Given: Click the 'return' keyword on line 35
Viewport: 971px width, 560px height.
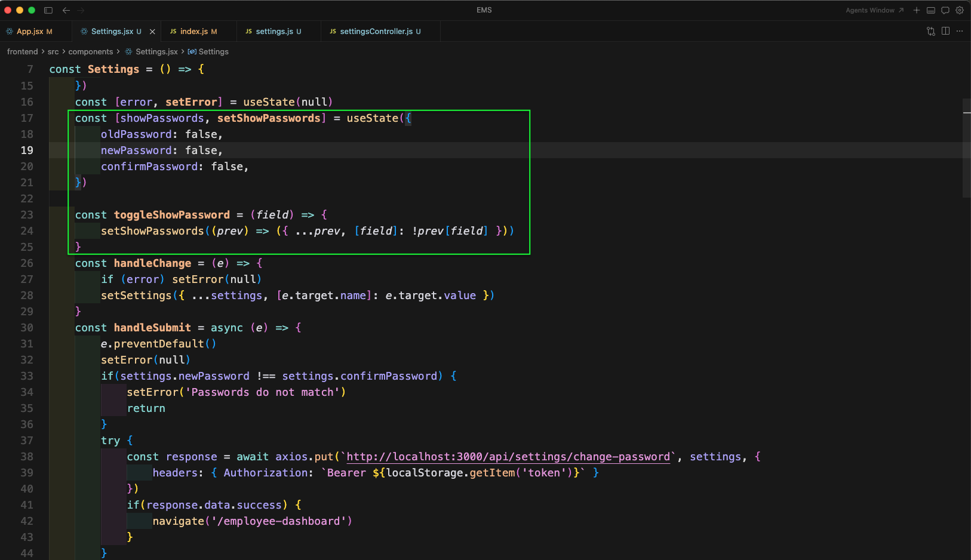Looking at the screenshot, I should [146, 408].
